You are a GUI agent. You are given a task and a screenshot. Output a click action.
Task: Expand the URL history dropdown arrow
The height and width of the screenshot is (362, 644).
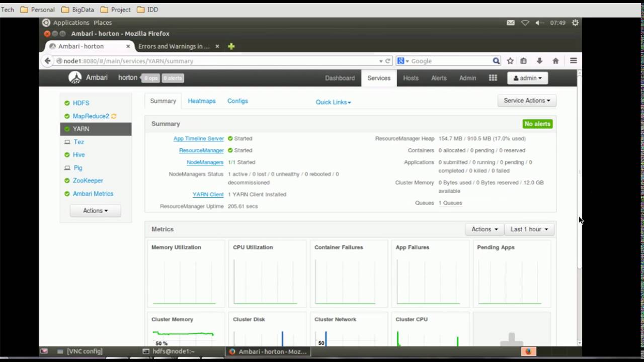381,61
